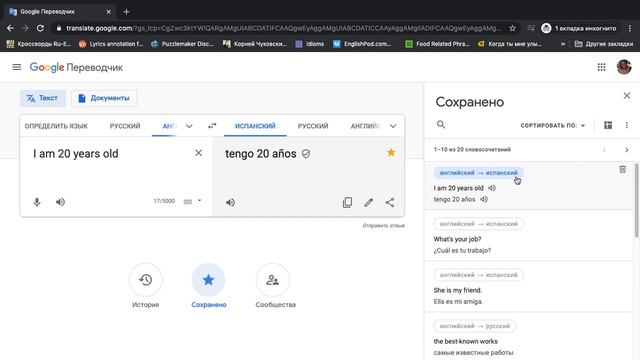The image size is (640, 360).
Task: Clear the source text with X
Action: click(x=198, y=153)
